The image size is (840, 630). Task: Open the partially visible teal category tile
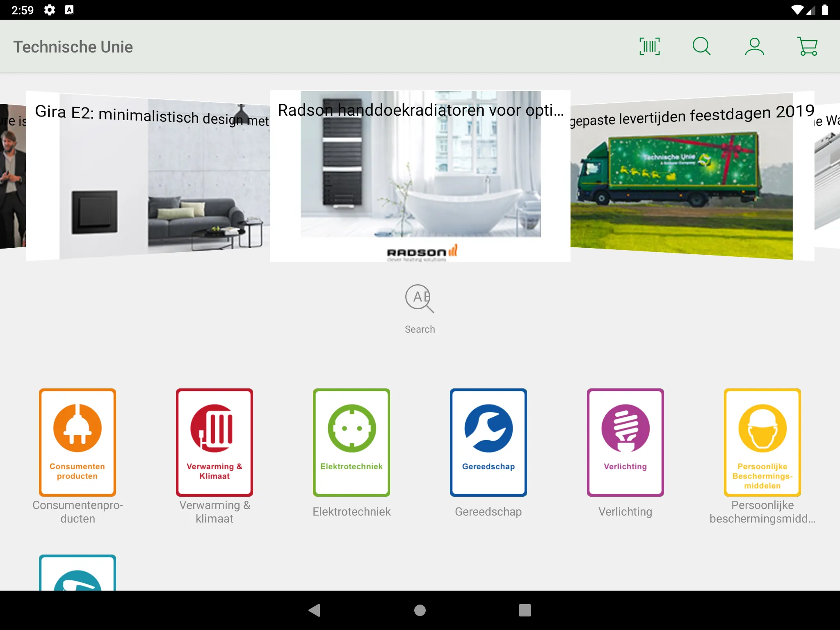click(78, 573)
